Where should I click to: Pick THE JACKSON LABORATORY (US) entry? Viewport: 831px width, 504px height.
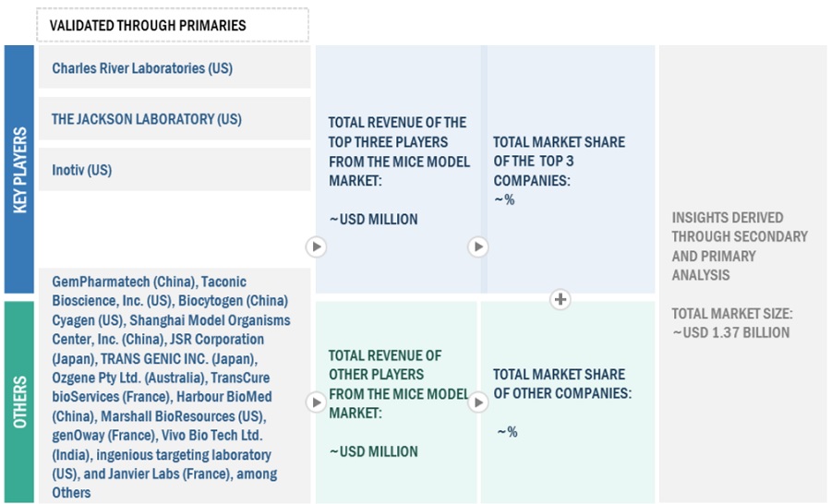(146, 119)
